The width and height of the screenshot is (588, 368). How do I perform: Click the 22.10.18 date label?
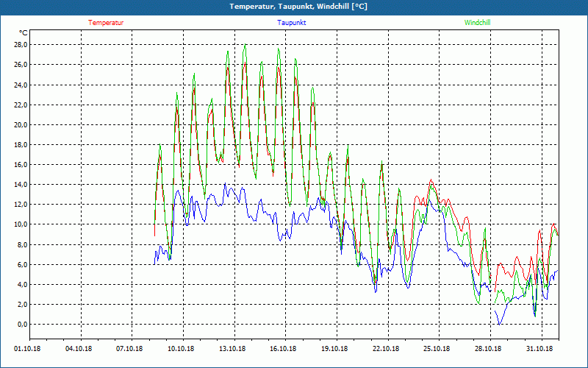(386, 349)
